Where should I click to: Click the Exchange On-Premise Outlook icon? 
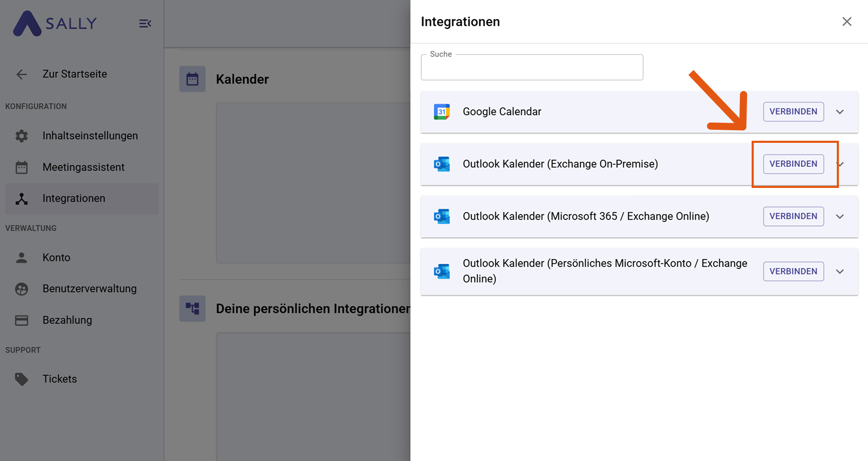[x=442, y=164]
